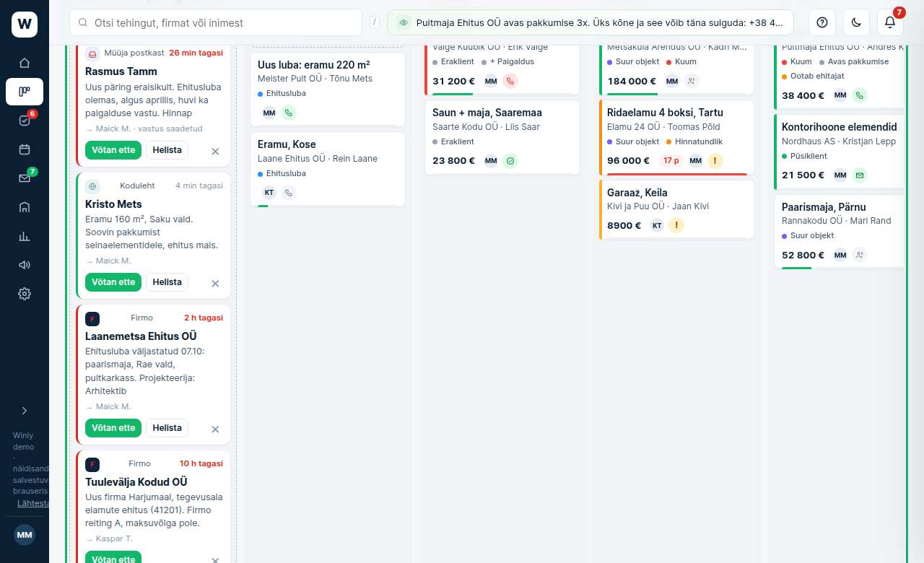Click mail icon on Kontorihoone elemendid card
This screenshot has height=563, width=924.
[859, 175]
